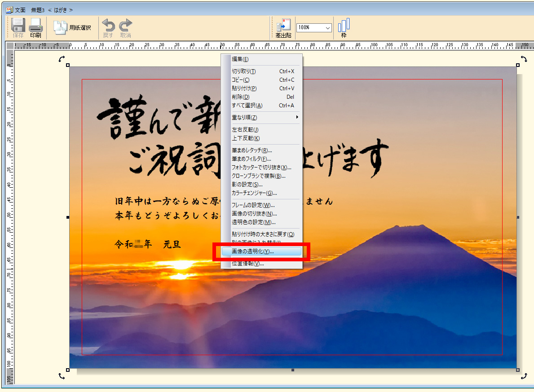Click the 旧年中は一方ならぬ text line
Image resolution: width=534 pixels, height=392 pixels.
point(167,201)
